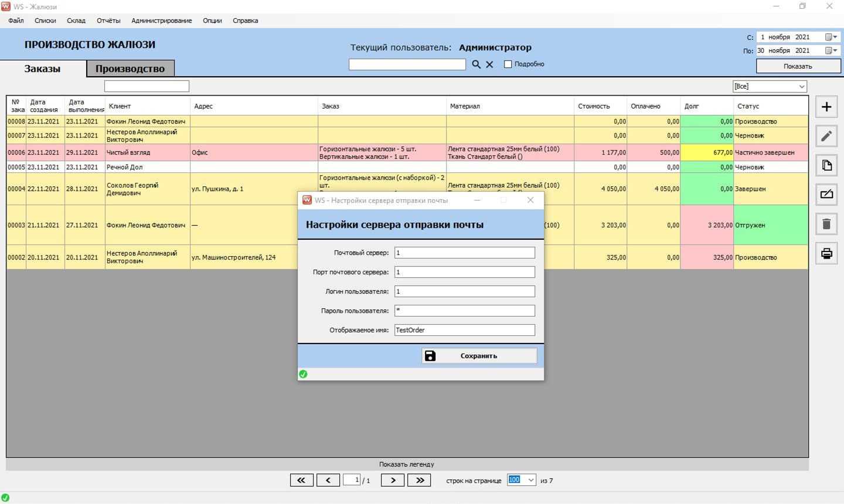Click the trash bin delete icon
844x504 pixels.
[826, 224]
